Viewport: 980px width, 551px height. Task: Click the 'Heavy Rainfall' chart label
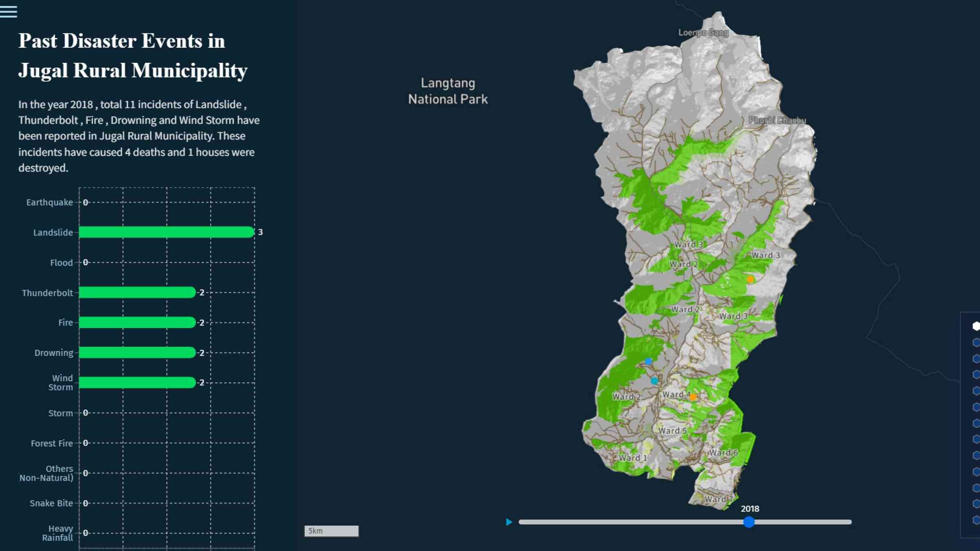pyautogui.click(x=58, y=533)
